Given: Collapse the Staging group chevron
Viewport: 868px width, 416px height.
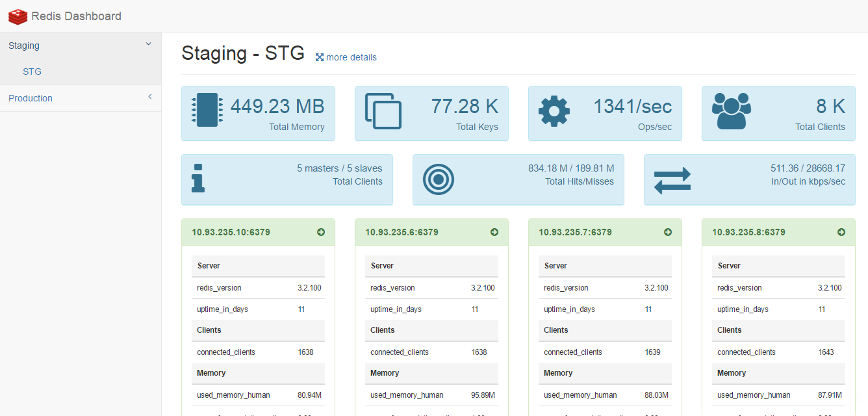Looking at the screenshot, I should pyautogui.click(x=149, y=44).
